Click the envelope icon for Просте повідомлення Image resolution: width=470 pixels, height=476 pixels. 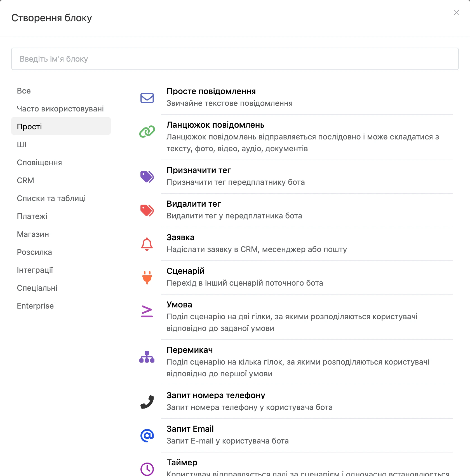(x=147, y=98)
